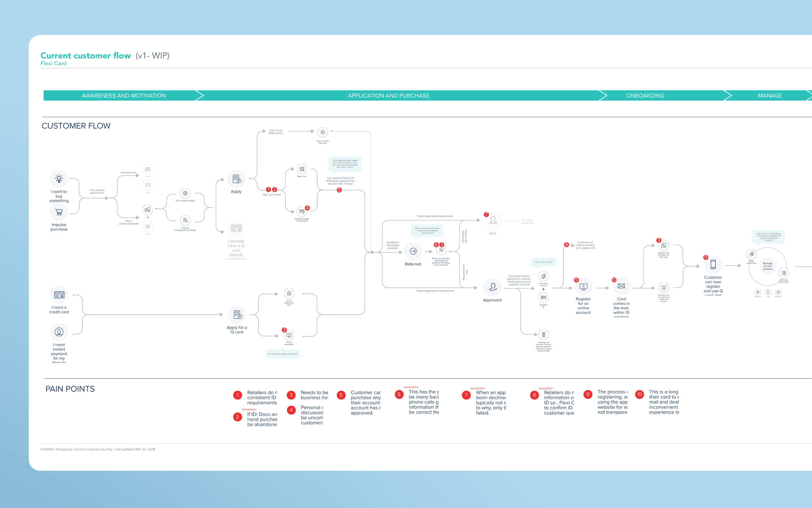Screen dimensions: 812x508
Task: Click the 'Current customer flow' title
Action: [x=85, y=55]
